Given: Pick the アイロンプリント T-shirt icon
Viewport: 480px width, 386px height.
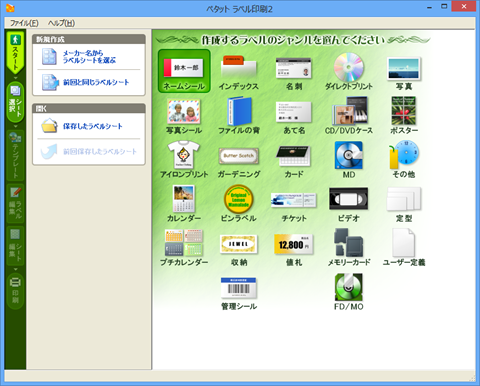Looking at the screenshot, I should (184, 159).
